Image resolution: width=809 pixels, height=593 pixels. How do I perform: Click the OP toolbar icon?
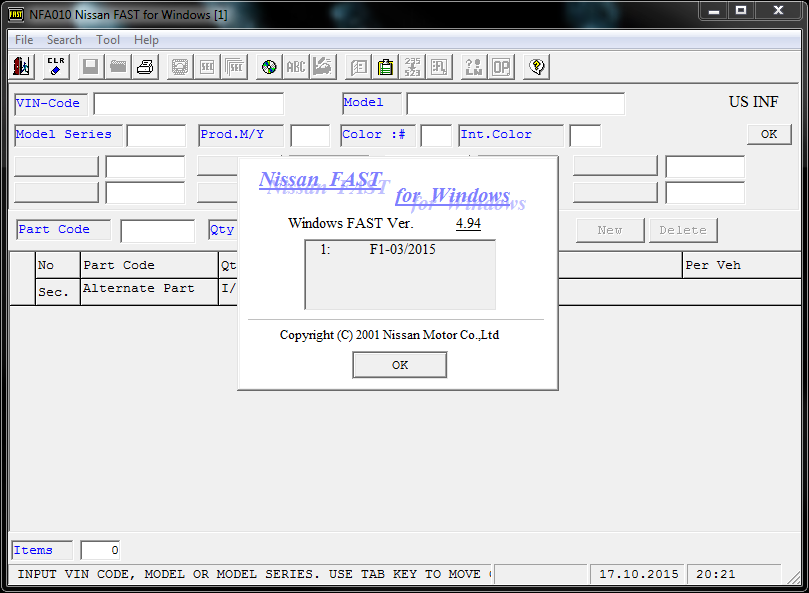[501, 67]
